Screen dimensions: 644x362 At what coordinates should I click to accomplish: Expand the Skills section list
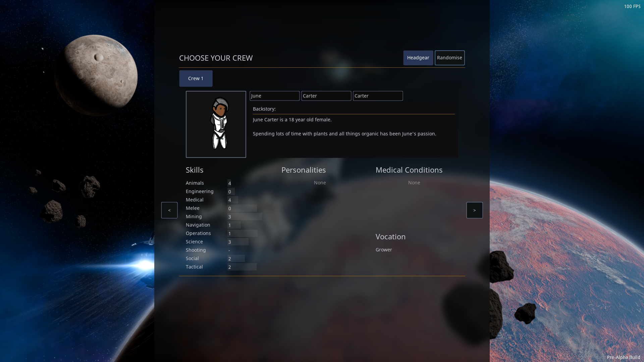tap(194, 170)
